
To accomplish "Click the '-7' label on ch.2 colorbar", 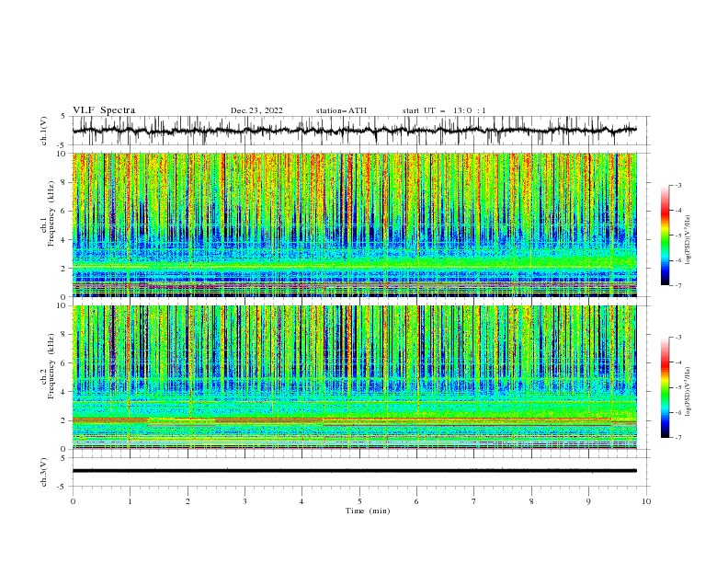I will 677,437.
